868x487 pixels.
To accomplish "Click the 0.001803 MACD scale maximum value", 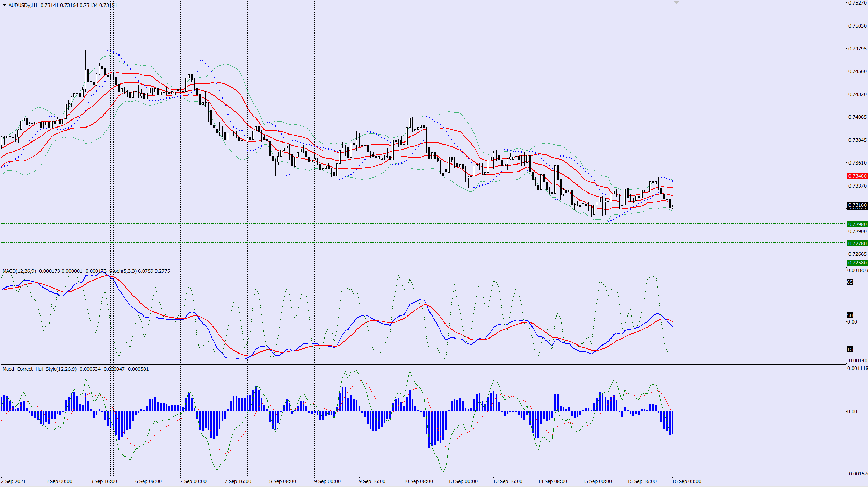I will click(858, 270).
